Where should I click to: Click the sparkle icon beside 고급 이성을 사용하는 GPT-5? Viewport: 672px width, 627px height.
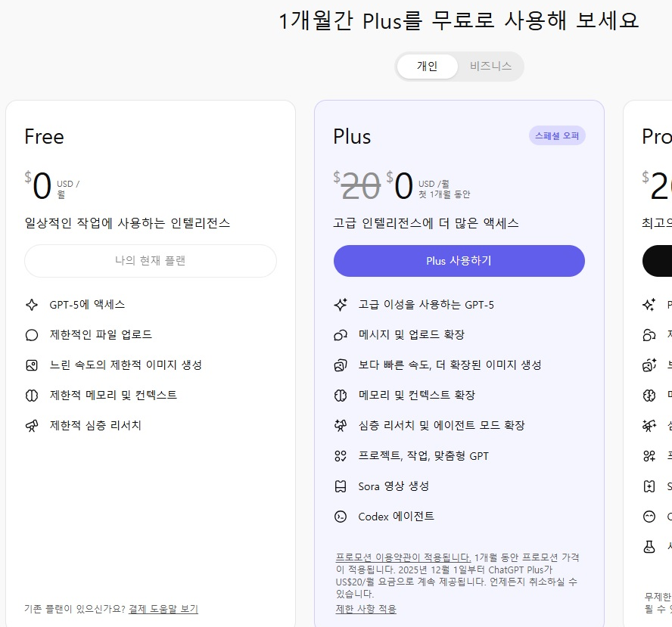(x=341, y=304)
